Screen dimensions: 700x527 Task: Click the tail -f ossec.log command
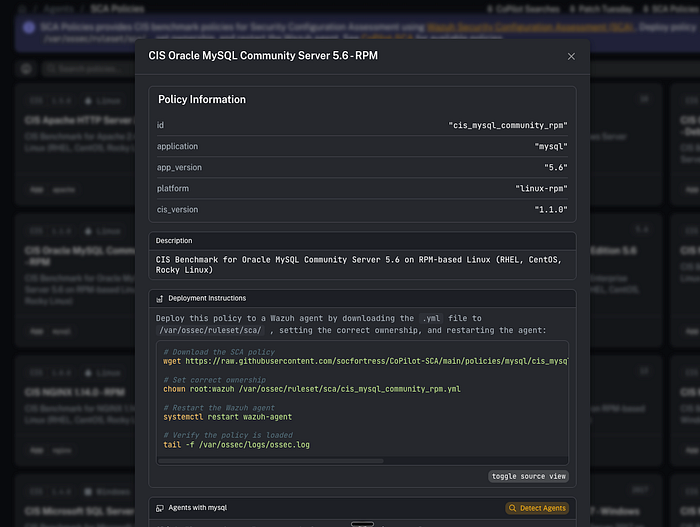click(x=236, y=444)
